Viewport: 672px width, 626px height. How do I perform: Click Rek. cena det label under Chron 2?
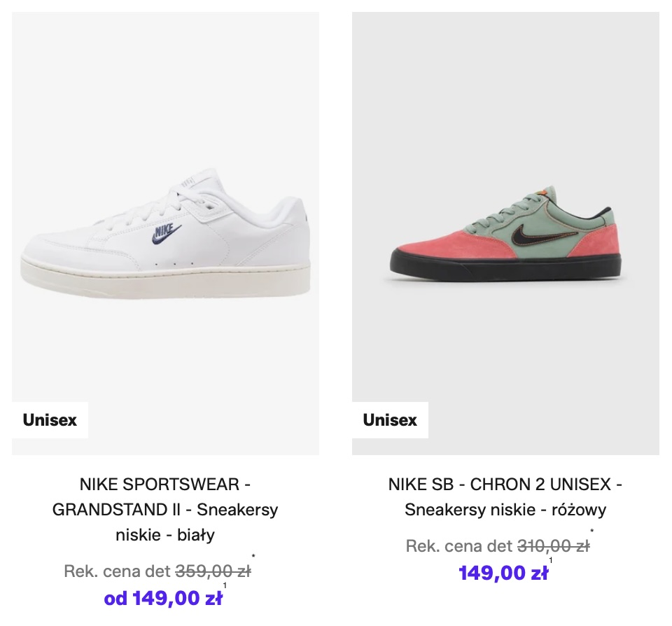click(459, 546)
